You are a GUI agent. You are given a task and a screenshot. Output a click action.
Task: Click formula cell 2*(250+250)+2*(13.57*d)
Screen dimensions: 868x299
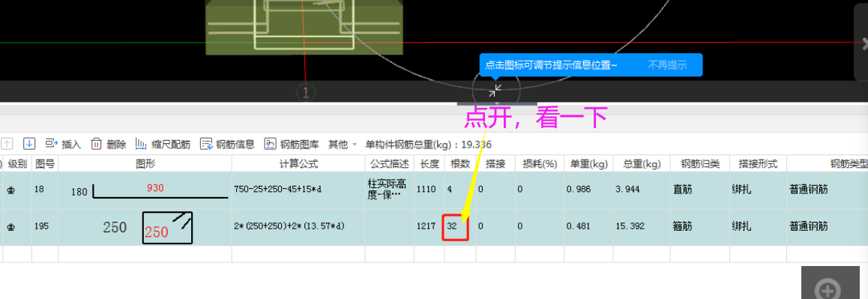pyautogui.click(x=298, y=226)
